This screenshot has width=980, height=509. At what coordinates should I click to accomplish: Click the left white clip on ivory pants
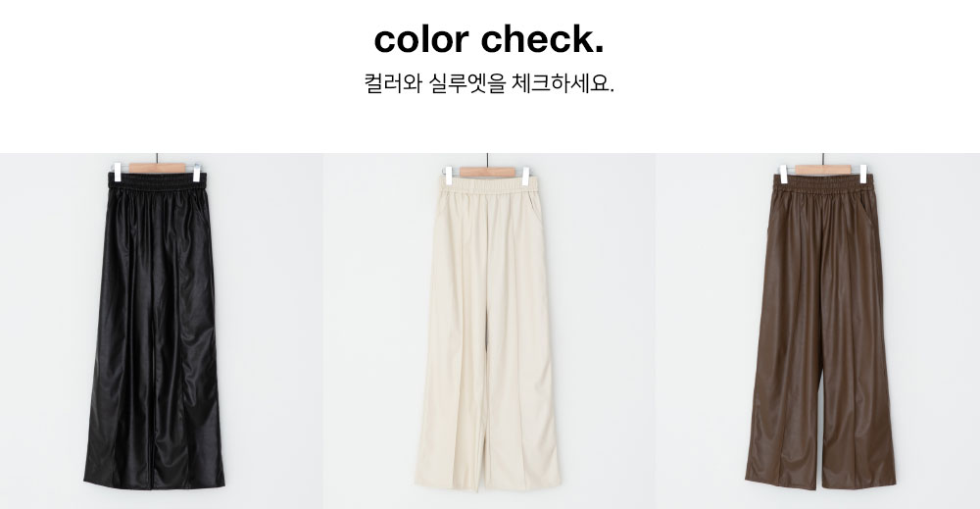448,176
